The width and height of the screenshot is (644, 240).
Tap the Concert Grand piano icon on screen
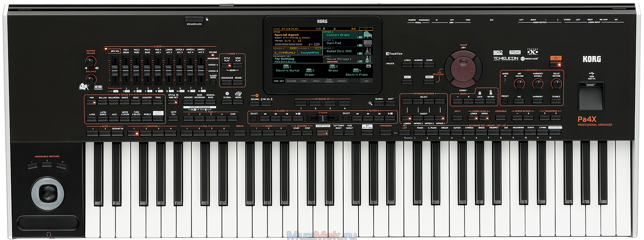point(368,35)
